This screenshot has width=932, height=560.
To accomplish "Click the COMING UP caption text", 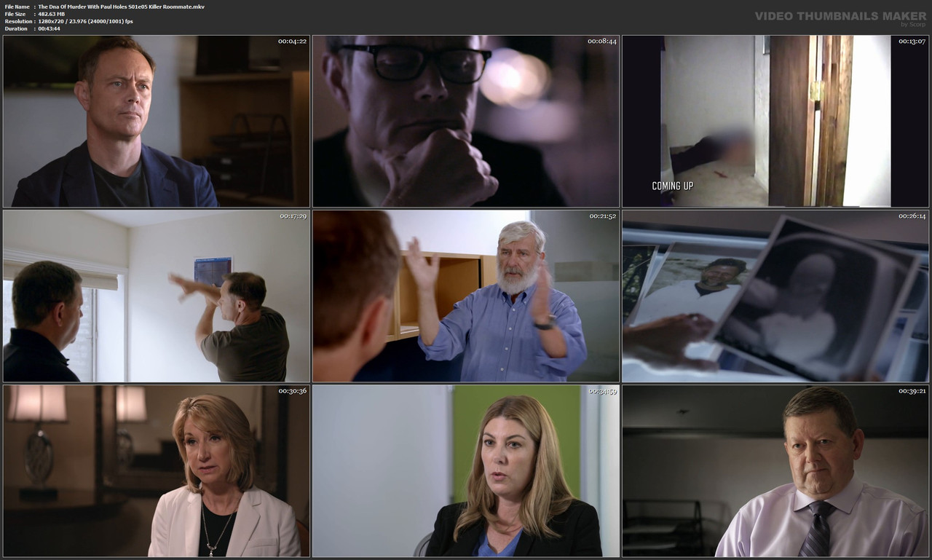I will pyautogui.click(x=673, y=186).
